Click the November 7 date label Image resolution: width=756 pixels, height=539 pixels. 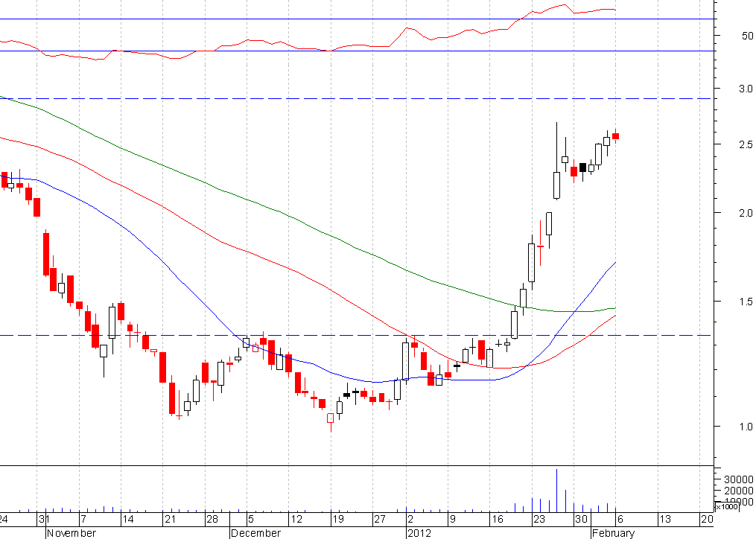(x=83, y=519)
